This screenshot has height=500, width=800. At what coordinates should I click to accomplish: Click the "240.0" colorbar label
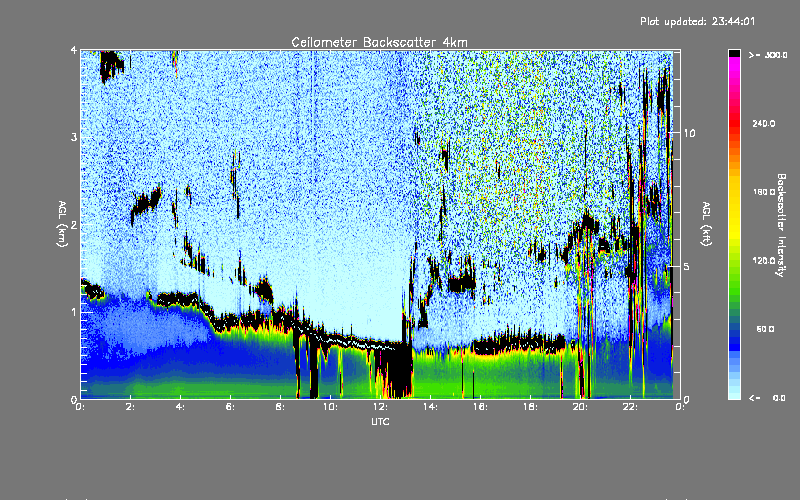pos(764,123)
